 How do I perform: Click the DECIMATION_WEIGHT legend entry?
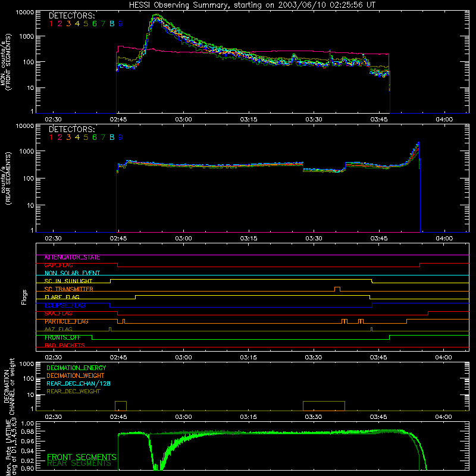click(76, 376)
